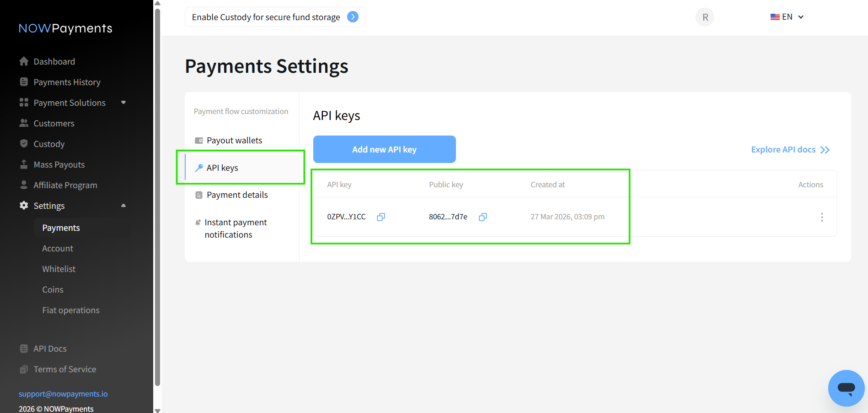Click the "Created at" column header
Screen dimensions: 868x413
click(547, 185)
